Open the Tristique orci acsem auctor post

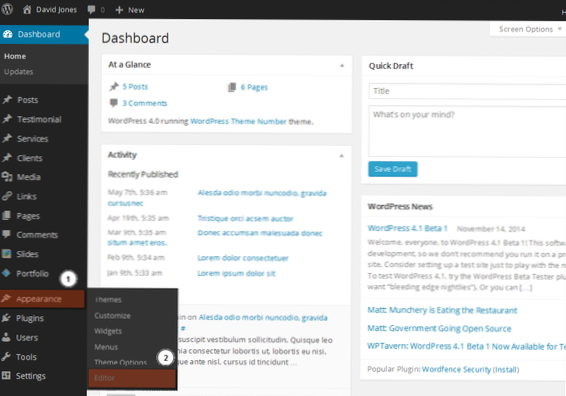(x=245, y=218)
